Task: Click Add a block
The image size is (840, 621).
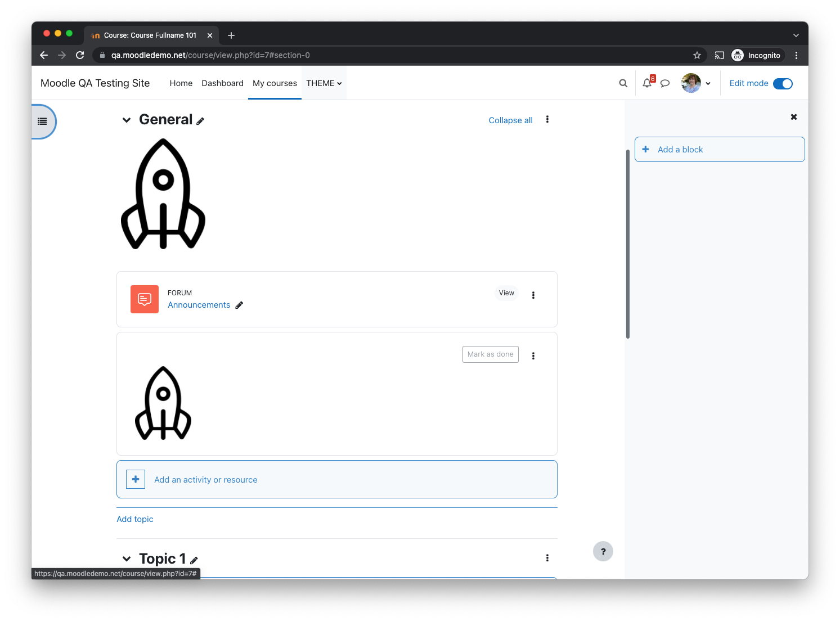Action: pyautogui.click(x=720, y=150)
